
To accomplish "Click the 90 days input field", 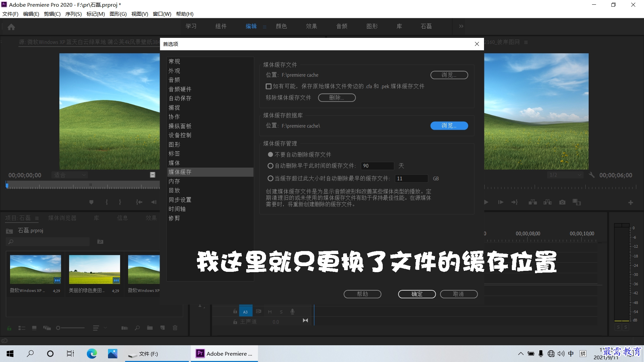I will point(377,166).
